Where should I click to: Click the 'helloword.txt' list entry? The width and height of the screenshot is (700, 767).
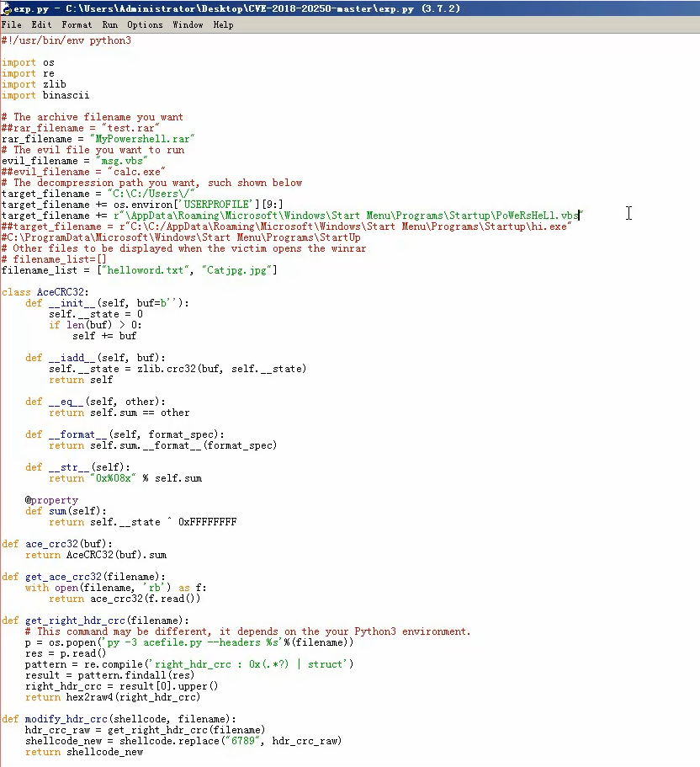146,270
